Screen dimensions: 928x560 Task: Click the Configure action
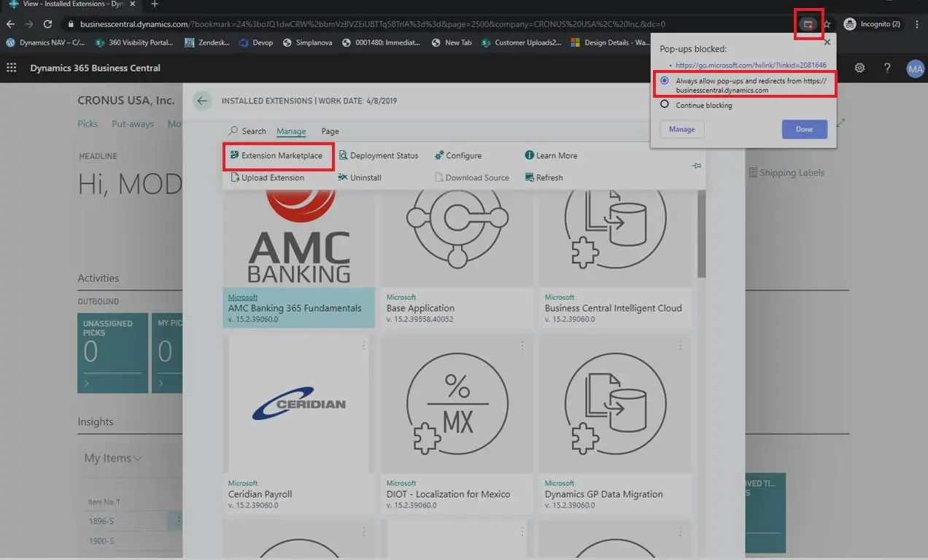(458, 155)
